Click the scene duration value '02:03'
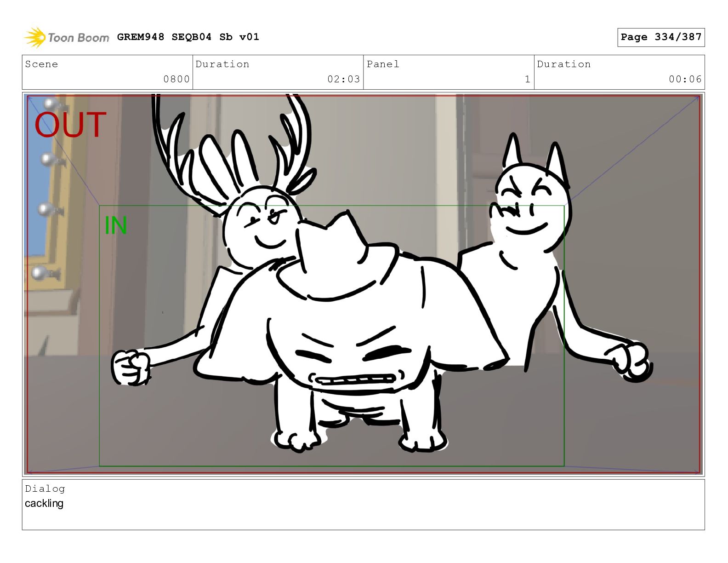The image size is (728, 563). coord(343,79)
